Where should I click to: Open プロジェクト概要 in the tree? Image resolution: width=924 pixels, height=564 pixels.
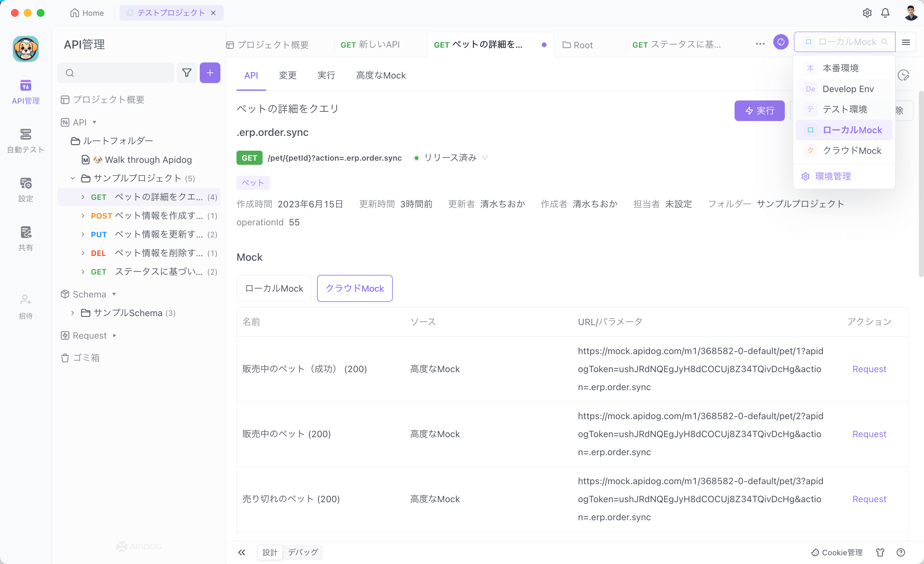click(x=102, y=100)
